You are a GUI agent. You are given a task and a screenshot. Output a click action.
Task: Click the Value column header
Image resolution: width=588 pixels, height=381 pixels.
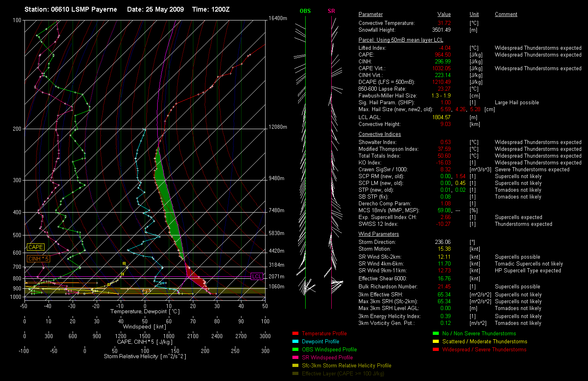coord(444,14)
